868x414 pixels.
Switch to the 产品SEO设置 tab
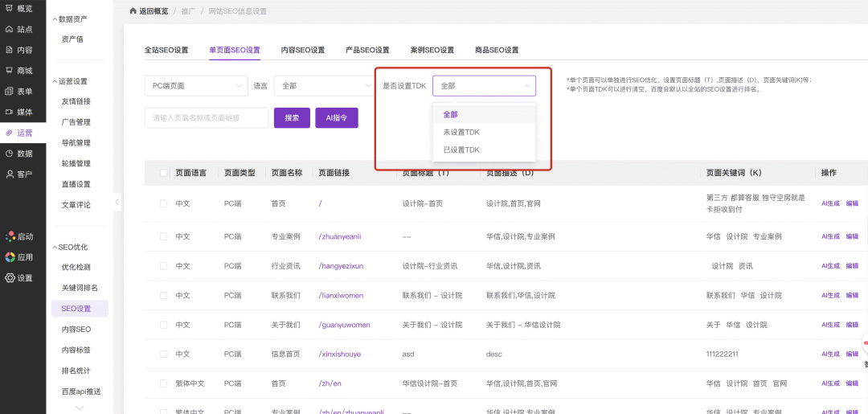click(367, 50)
